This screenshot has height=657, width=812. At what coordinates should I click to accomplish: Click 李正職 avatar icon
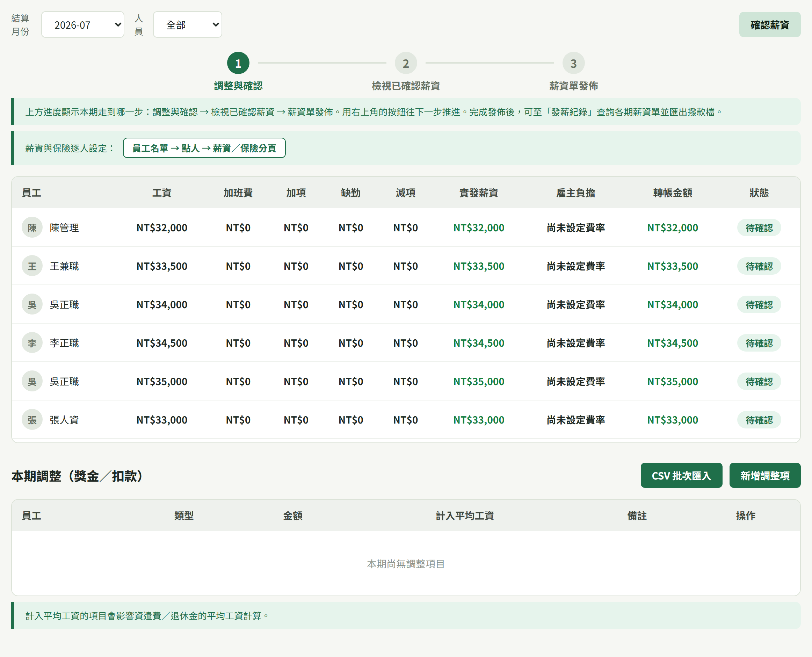(32, 343)
